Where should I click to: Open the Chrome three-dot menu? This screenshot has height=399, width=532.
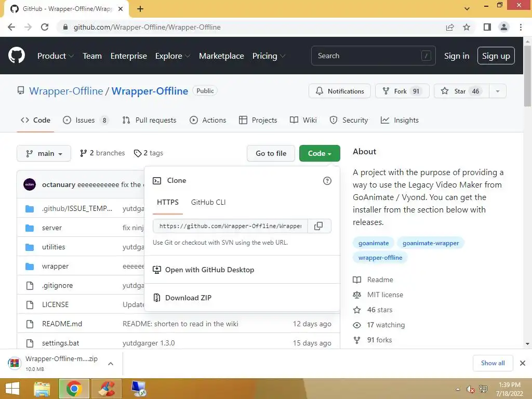[x=521, y=27]
